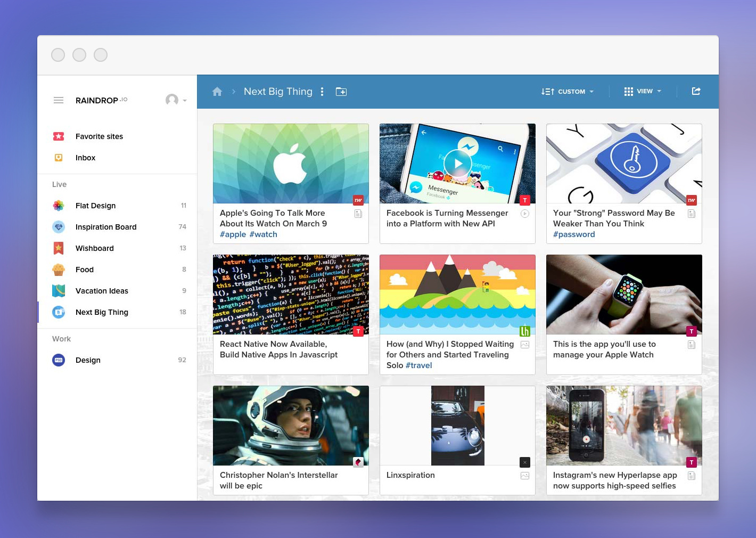This screenshot has width=756, height=538.
Task: Open How and Why I Stopped Waiting article
Action: click(x=450, y=355)
